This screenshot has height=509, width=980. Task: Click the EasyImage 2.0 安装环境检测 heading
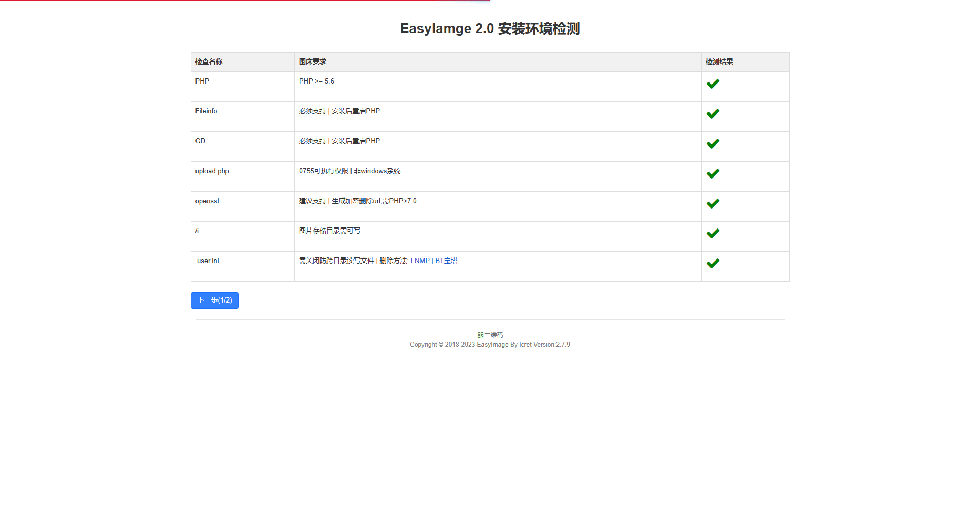[x=490, y=28]
